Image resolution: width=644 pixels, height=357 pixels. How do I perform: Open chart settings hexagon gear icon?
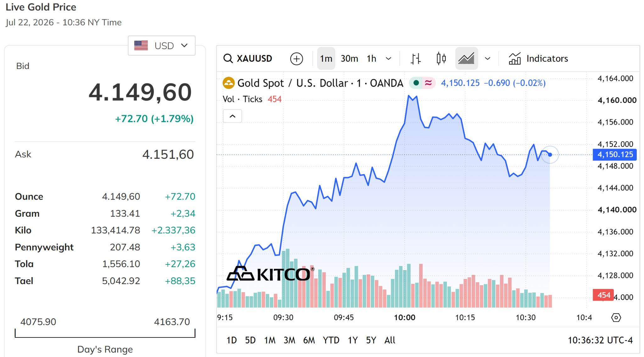point(616,317)
